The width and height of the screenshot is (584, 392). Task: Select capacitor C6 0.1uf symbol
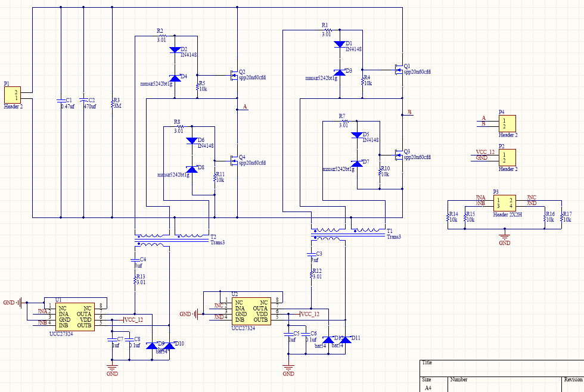click(x=305, y=334)
